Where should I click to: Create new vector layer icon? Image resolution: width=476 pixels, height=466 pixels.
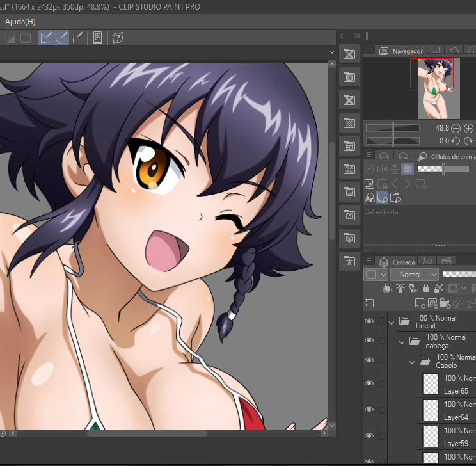[432, 303]
